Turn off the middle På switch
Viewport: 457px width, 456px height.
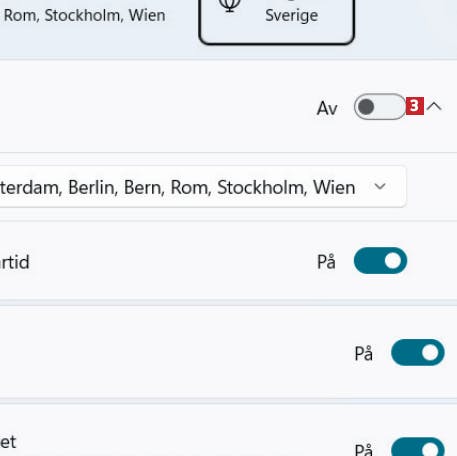pos(418,352)
